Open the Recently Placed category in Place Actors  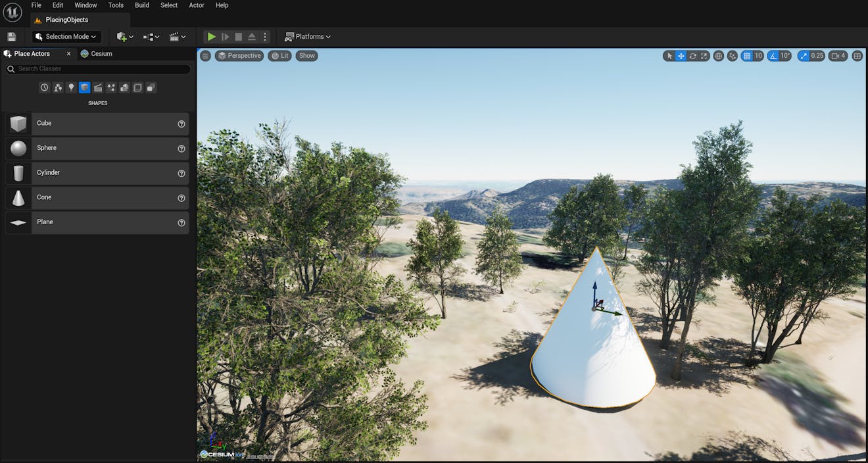44,87
